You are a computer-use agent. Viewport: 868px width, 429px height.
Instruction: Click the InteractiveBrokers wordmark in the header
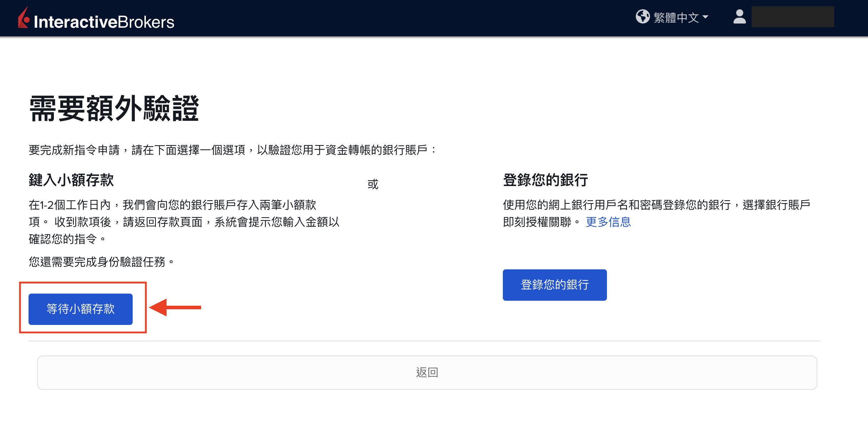[x=104, y=22]
